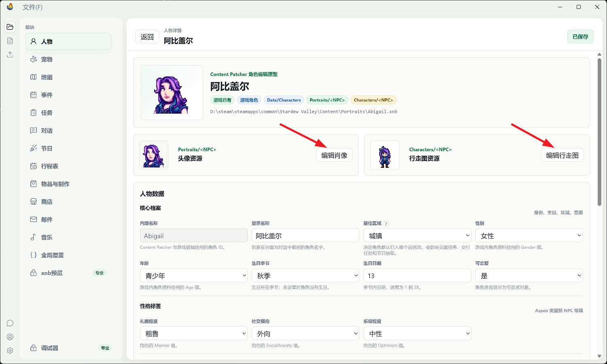Open the 商店 module
The height and width of the screenshot is (364, 607).
(x=68, y=202)
